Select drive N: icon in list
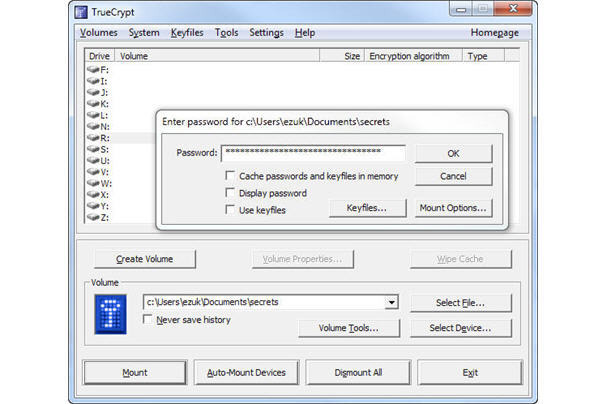Viewport: 606px width, 404px height. coord(93,126)
